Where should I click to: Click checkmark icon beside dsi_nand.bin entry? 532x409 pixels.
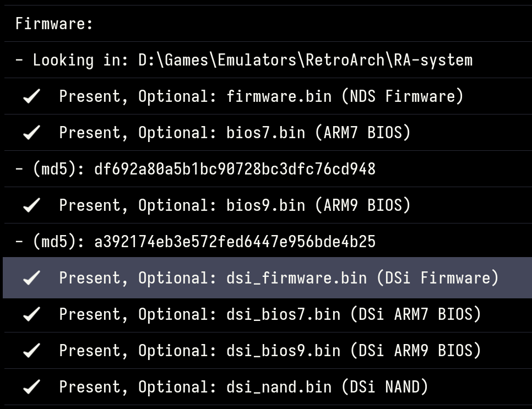tap(32, 386)
